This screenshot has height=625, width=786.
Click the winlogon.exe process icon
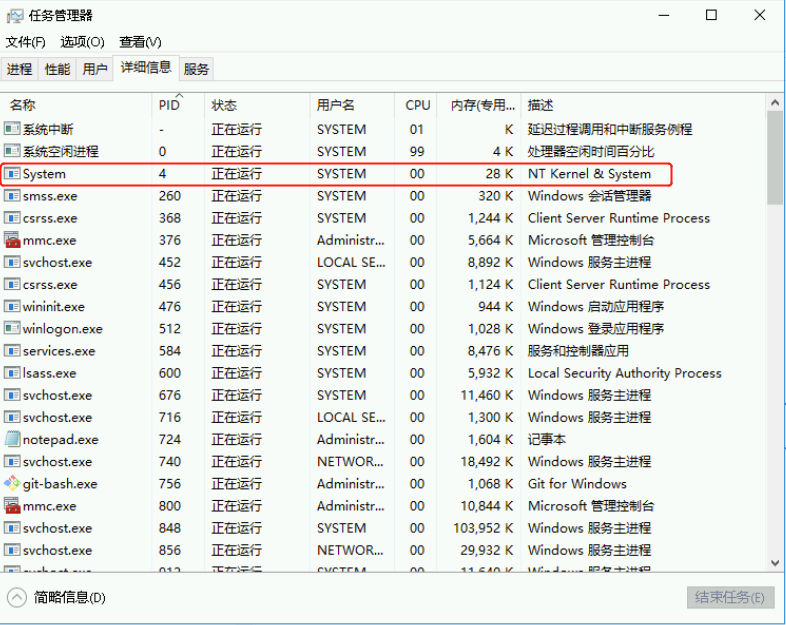coord(12,329)
